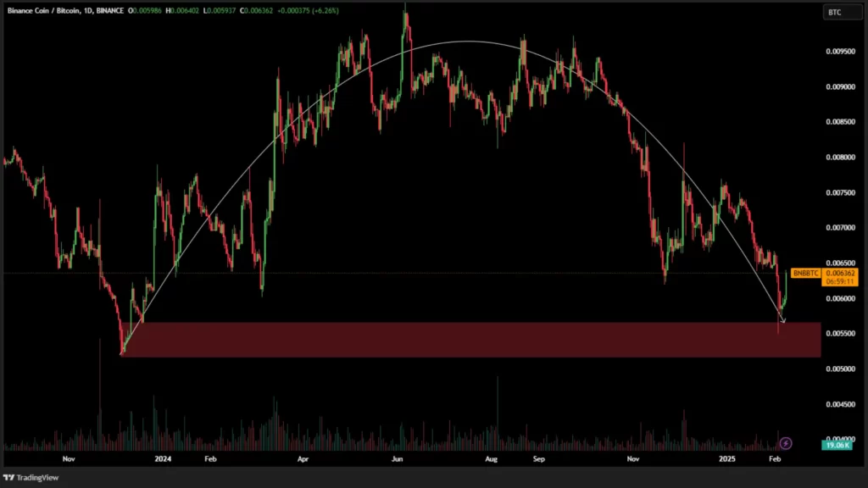Click the 2025 label on time axis
Screen dimensions: 868x488
coord(726,458)
